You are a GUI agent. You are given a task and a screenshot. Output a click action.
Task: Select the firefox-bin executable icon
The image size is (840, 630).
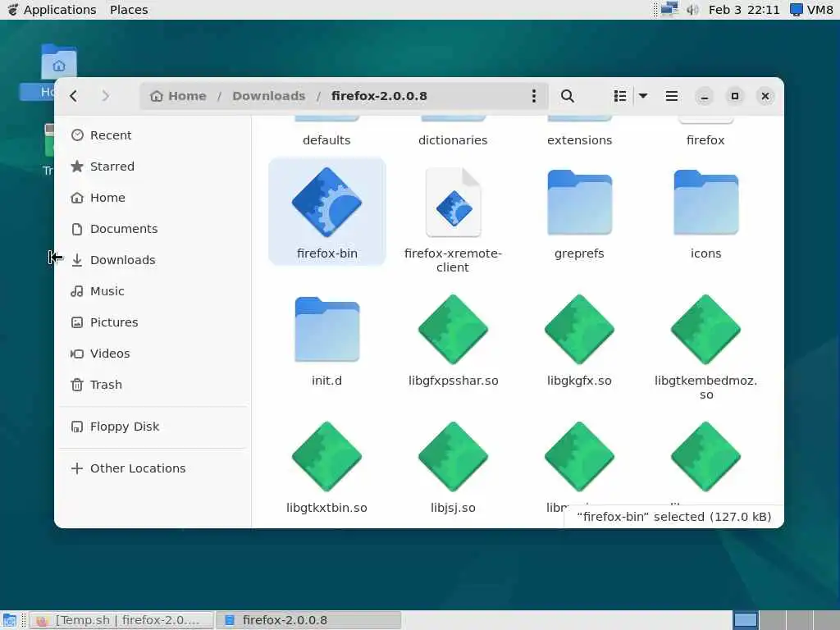326,202
